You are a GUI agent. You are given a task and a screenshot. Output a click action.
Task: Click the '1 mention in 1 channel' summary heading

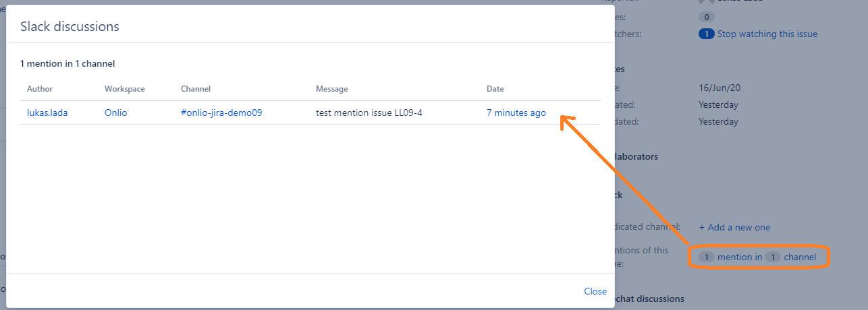point(67,64)
